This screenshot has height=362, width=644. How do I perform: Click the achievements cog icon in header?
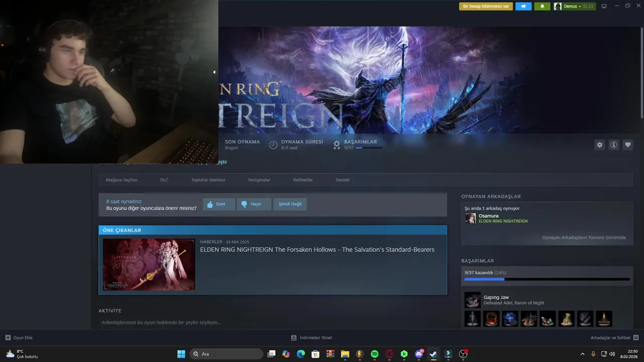pos(337,145)
